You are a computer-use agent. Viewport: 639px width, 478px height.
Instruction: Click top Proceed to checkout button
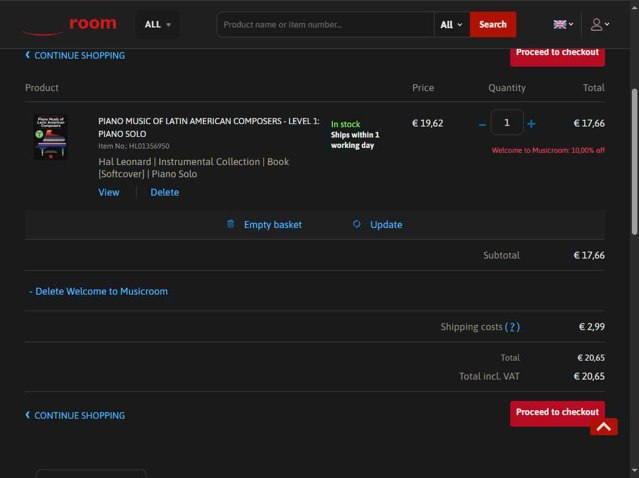tap(557, 56)
